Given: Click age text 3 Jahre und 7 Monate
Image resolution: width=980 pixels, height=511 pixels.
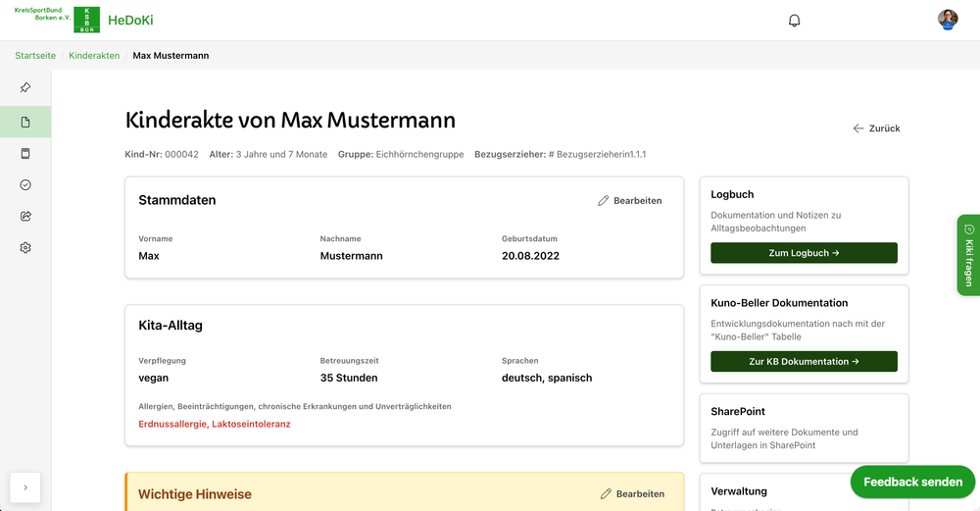Looking at the screenshot, I should 281,155.
